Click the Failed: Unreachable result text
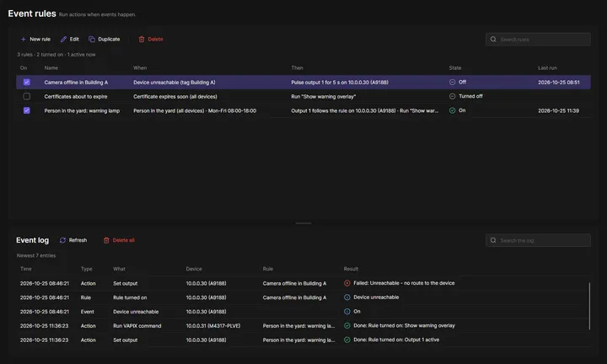The width and height of the screenshot is (607, 364). 404,283
